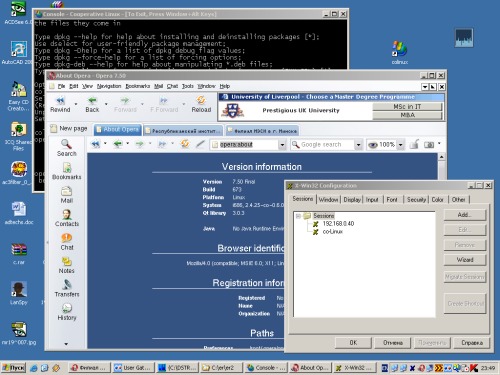Image resolution: width=500 pixels, height=375 pixels.
Task: Collapse the Sessions tree node
Action: tap(298, 216)
